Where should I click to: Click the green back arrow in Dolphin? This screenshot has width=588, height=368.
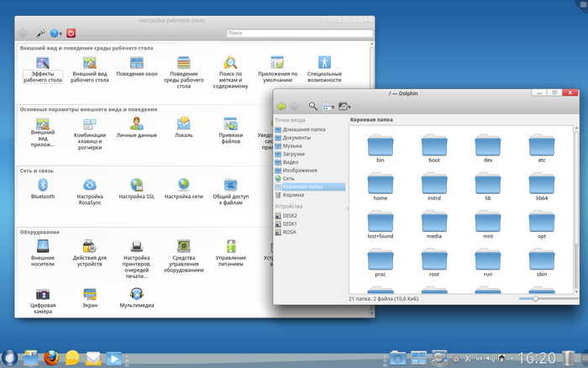point(281,107)
